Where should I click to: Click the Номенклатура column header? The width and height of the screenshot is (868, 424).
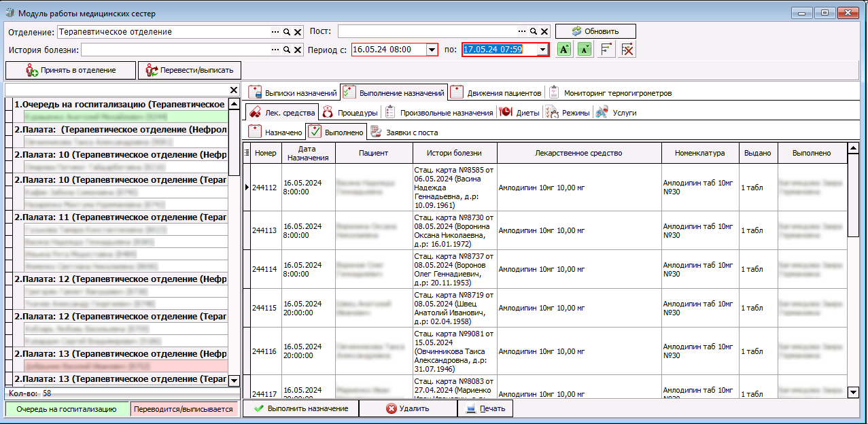699,153
